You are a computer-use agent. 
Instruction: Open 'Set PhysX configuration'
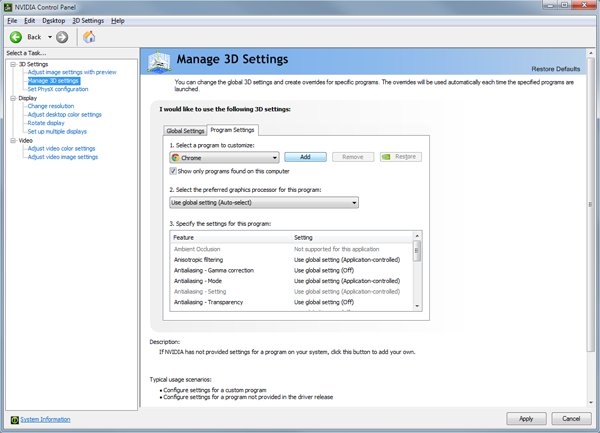(x=58, y=89)
